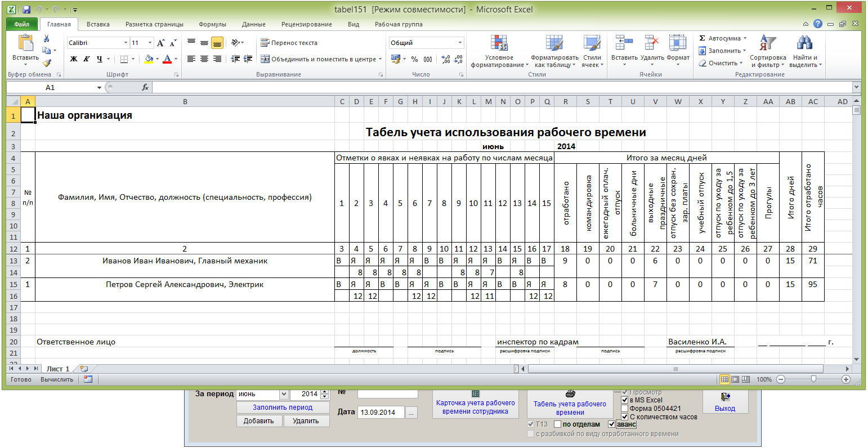This screenshot has width=868, height=448.
Task: Click the Conditional Formatting icon
Action: point(498,44)
